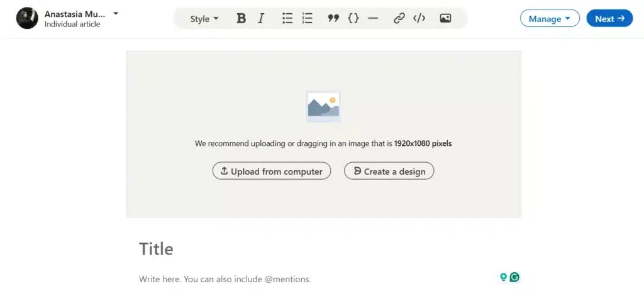This screenshot has height=308, width=644.
Task: Proceed with the Next button
Action: tap(609, 18)
